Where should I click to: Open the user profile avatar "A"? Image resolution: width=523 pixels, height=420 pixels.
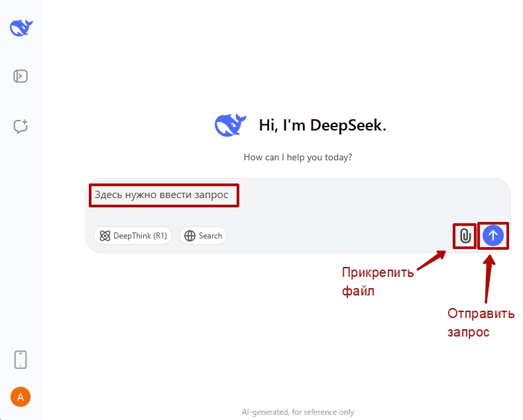coord(21,397)
